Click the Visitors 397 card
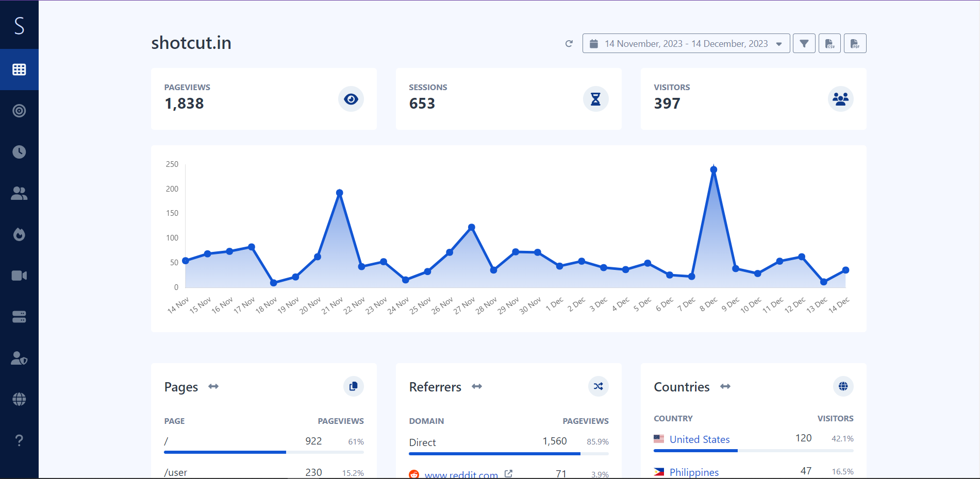This screenshot has width=980, height=479. pos(754,99)
